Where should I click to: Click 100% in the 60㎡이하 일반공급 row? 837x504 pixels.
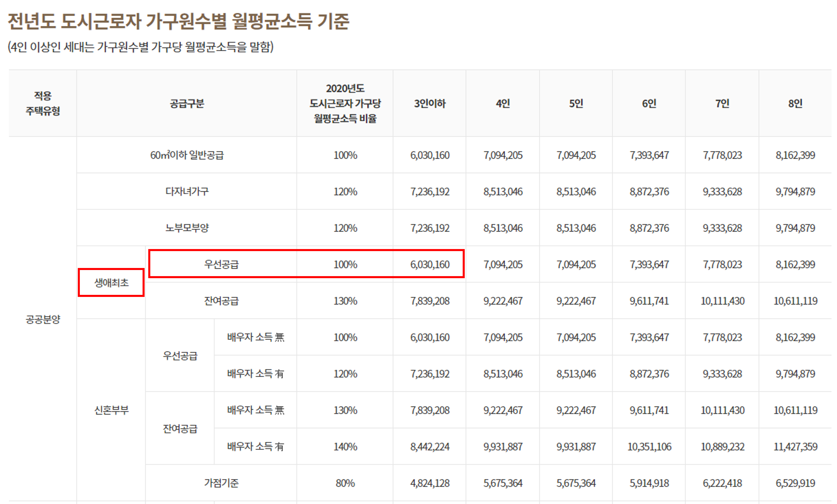tap(345, 155)
